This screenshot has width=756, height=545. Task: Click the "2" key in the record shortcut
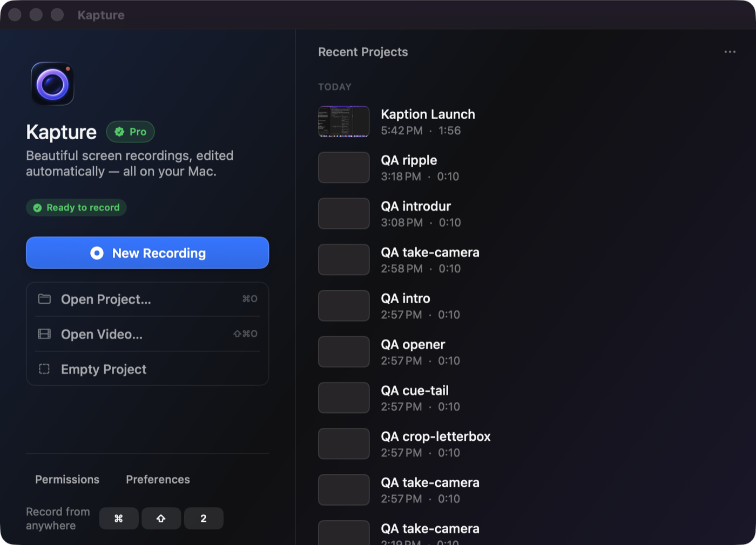click(x=204, y=518)
